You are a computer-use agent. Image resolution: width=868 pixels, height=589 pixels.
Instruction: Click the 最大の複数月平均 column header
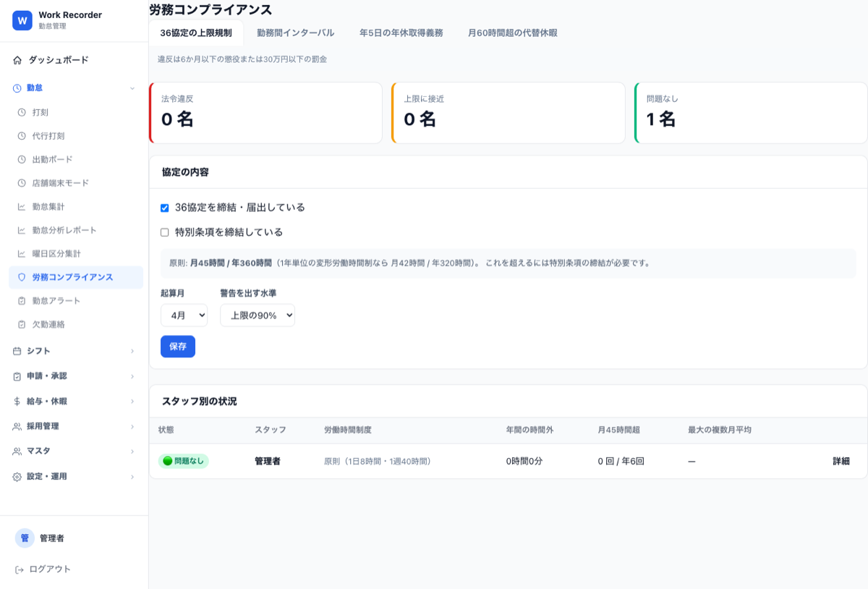point(720,430)
